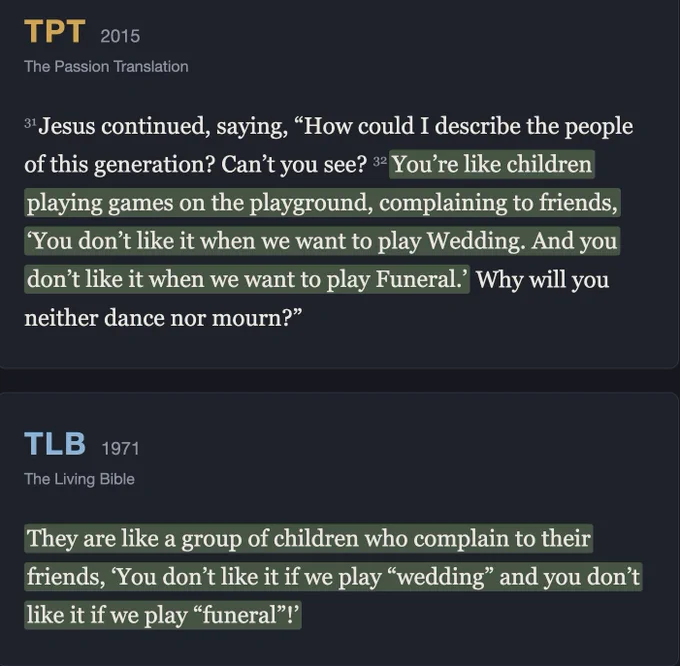Click highlighted line mentioning play Funeral
680x666 pixels.
[x=247, y=279]
